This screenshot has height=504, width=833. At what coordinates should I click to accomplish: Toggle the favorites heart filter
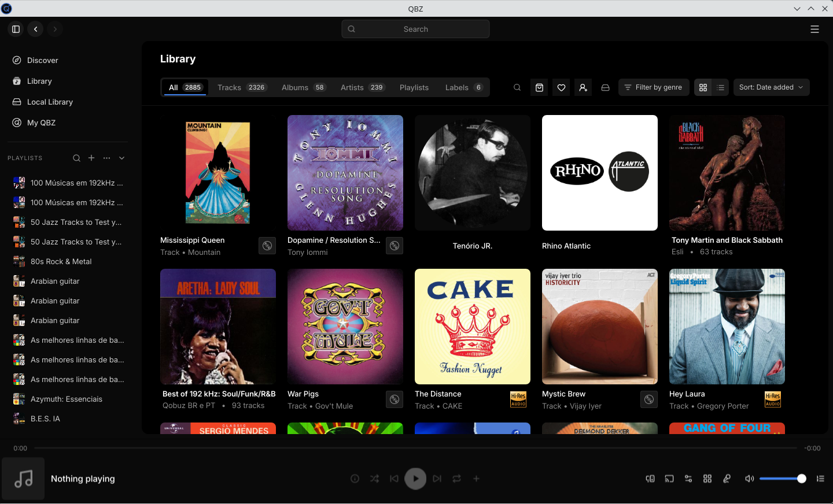coord(561,87)
